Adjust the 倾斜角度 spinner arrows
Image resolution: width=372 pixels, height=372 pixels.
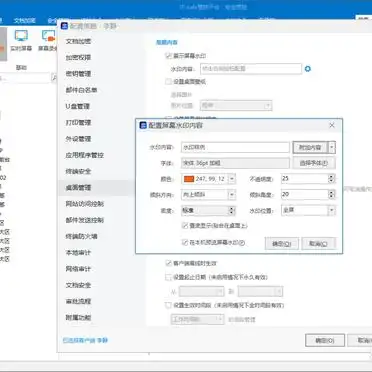click(331, 194)
